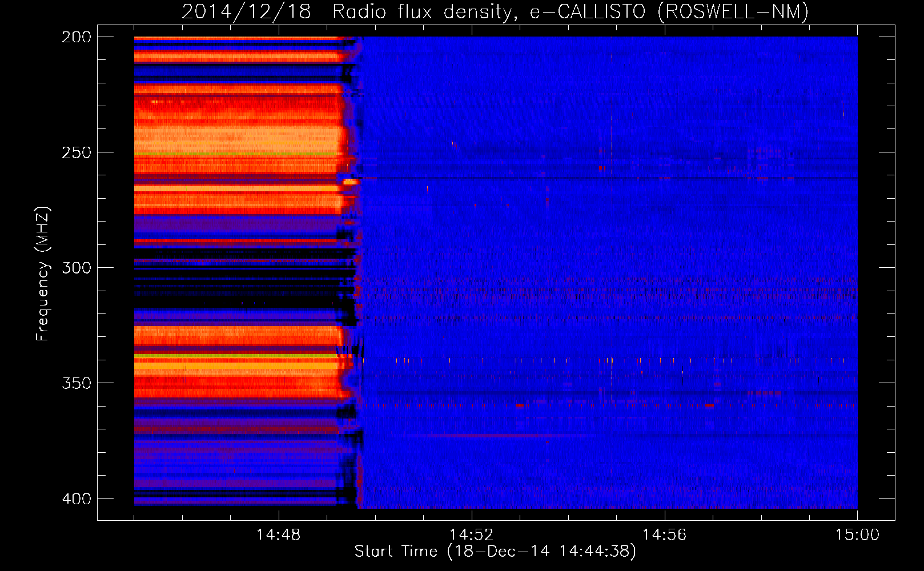Click the 'Frequency (MHZ)' axis label
Screen dimensions: 924x571
43,274
